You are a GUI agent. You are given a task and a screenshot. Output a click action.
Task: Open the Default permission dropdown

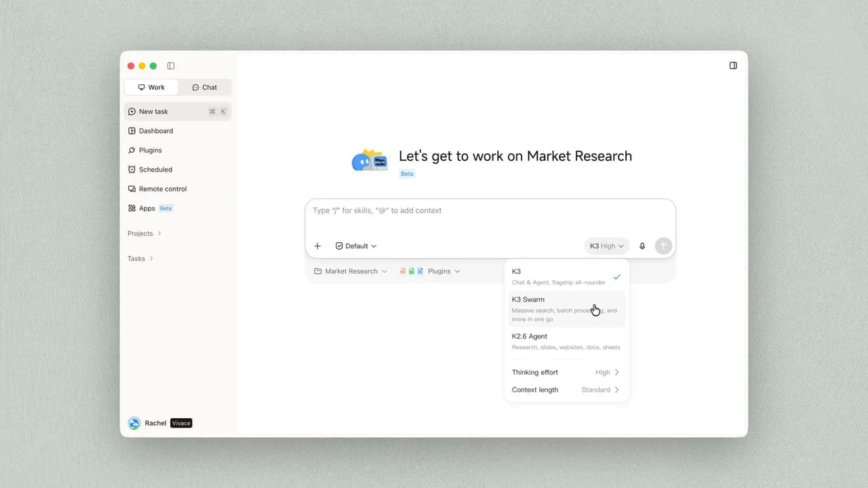(356, 246)
